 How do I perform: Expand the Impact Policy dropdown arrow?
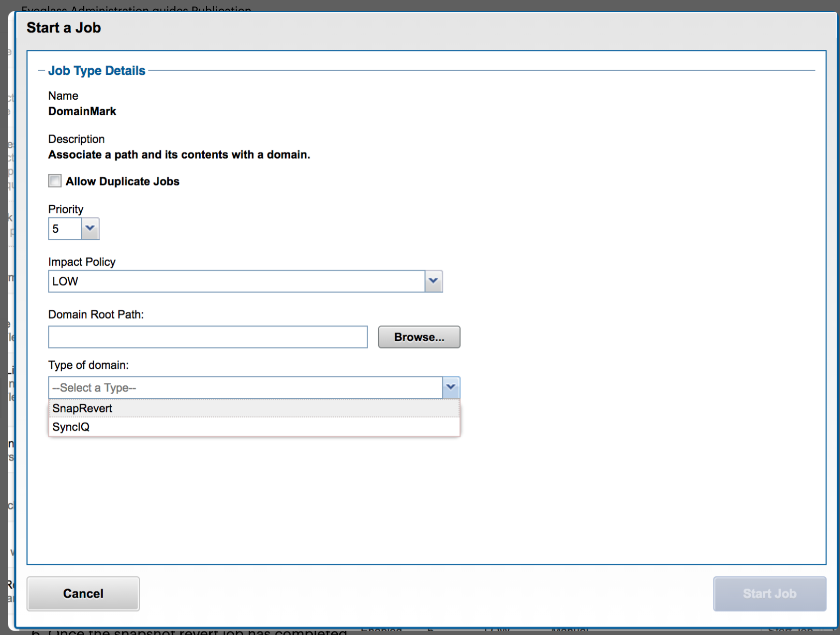[433, 281]
